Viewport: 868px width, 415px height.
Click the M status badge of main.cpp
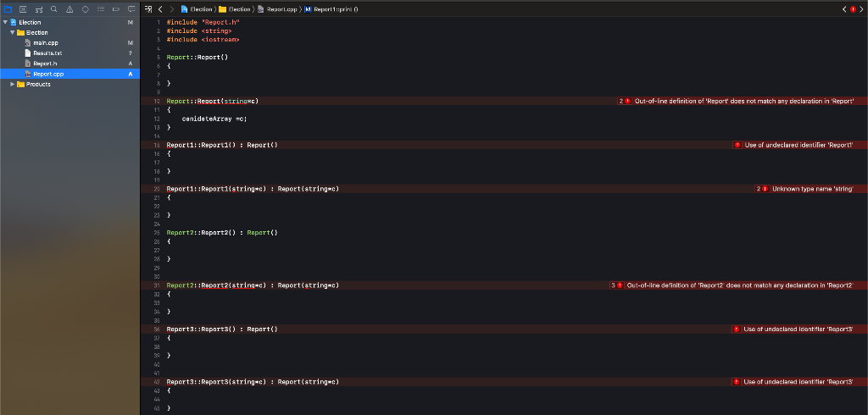point(130,42)
